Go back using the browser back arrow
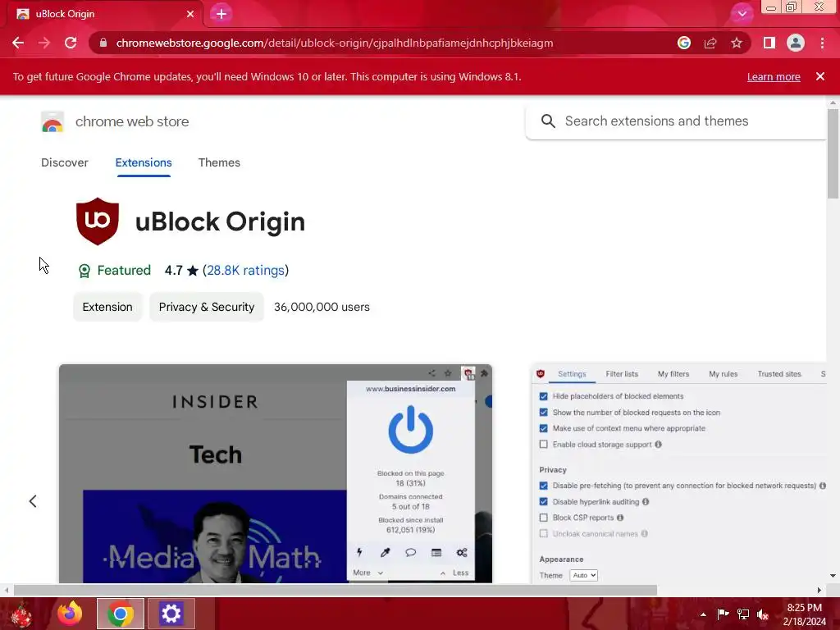This screenshot has height=630, width=840. (x=18, y=43)
